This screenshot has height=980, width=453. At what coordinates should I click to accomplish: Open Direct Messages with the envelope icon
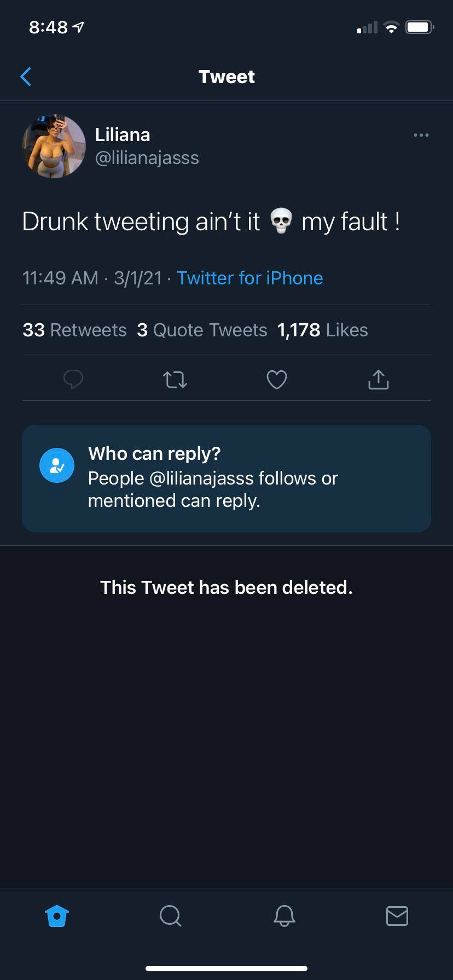[397, 916]
